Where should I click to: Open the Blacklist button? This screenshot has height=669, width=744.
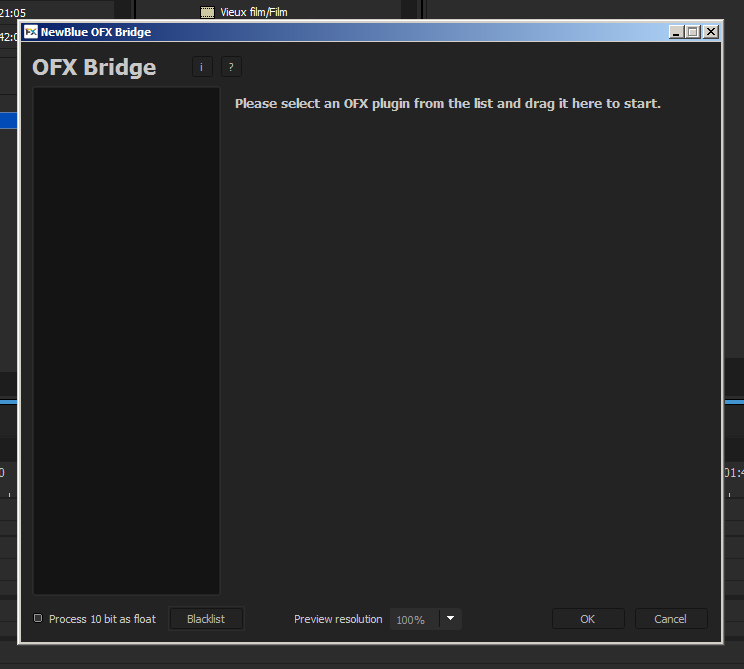206,619
